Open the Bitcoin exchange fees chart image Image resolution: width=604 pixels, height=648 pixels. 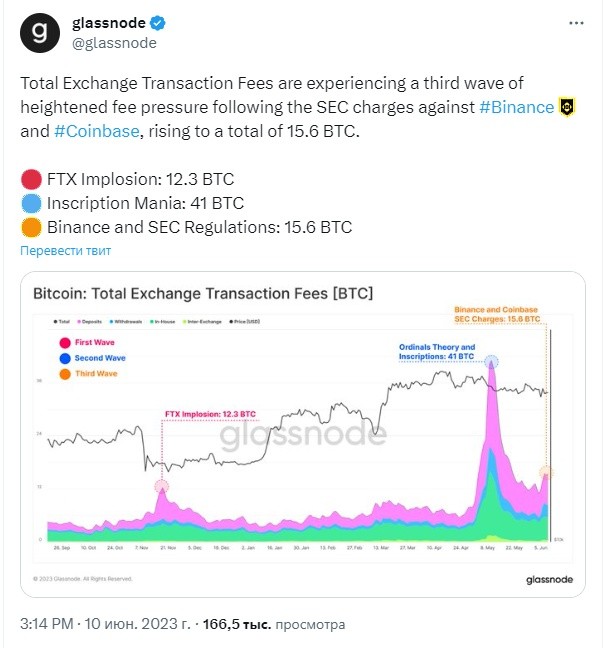303,434
